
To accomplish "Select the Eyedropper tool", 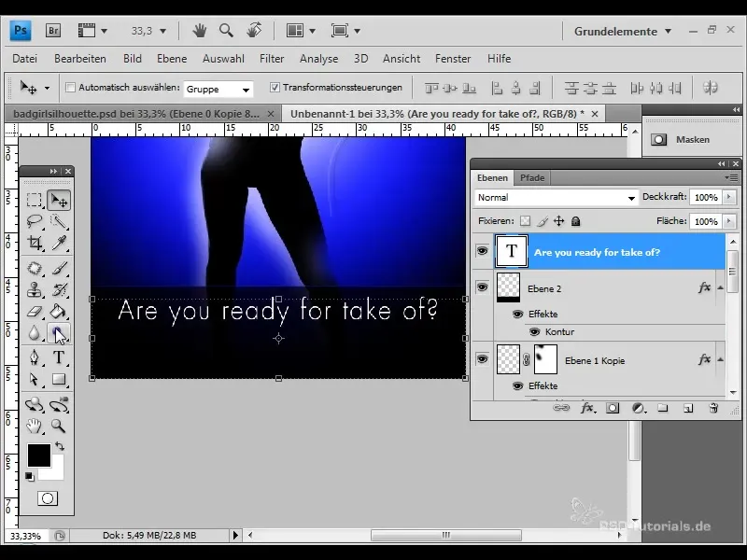I will click(x=59, y=244).
